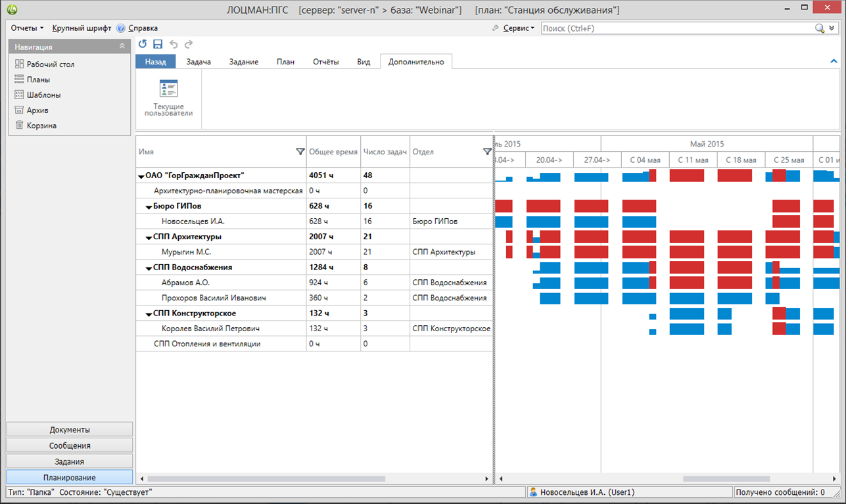Switch to the Задача tab
Screen dimensions: 846x504
click(x=199, y=61)
